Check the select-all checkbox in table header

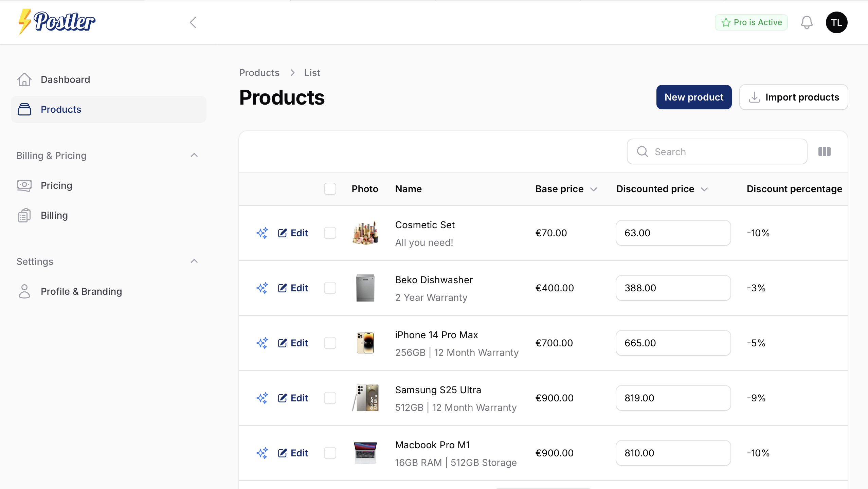330,189
